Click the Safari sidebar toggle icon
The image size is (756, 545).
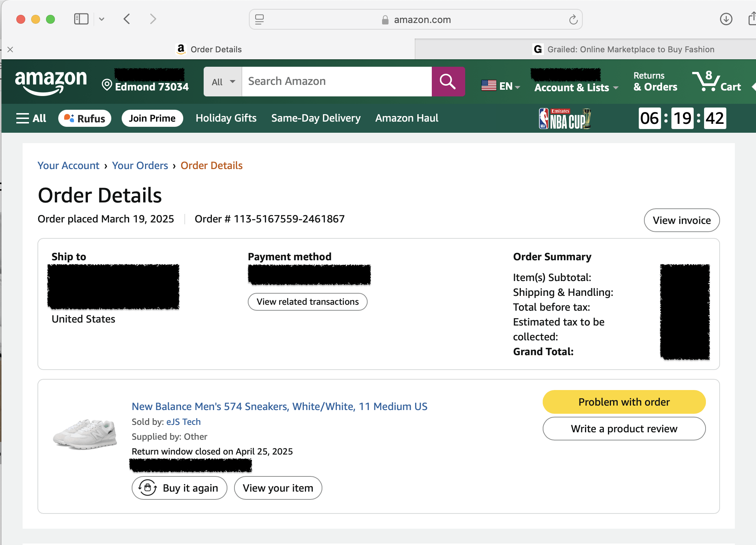[81, 19]
